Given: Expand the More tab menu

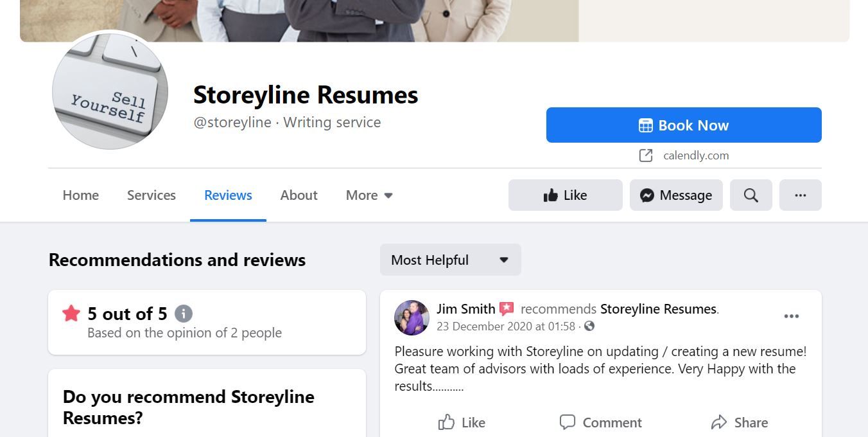Looking at the screenshot, I should tap(369, 195).
